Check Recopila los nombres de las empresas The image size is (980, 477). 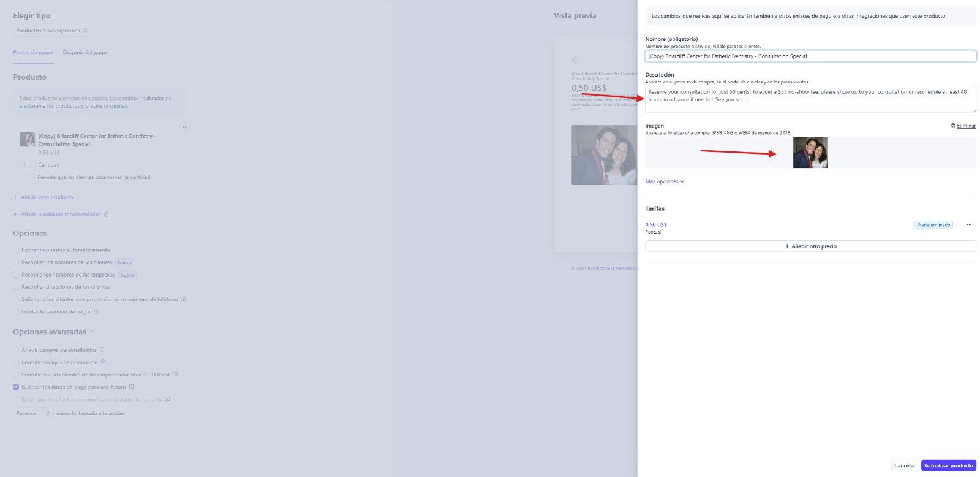[x=16, y=275]
